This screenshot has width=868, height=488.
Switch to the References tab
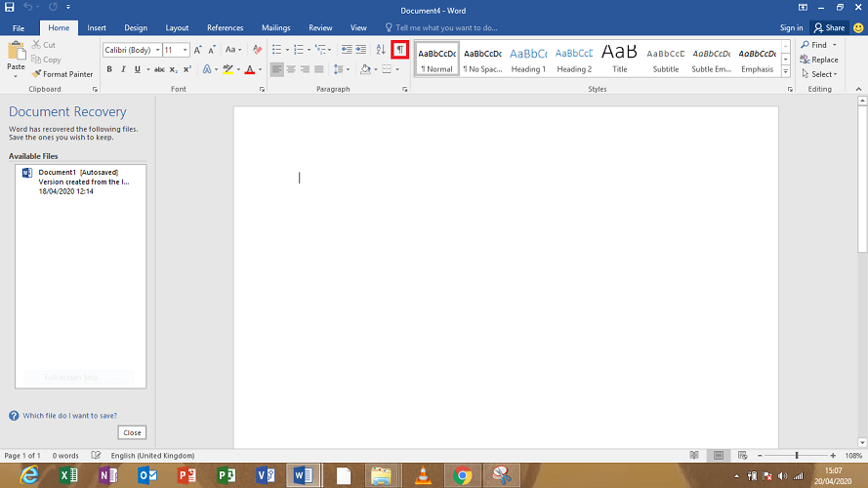(226, 27)
